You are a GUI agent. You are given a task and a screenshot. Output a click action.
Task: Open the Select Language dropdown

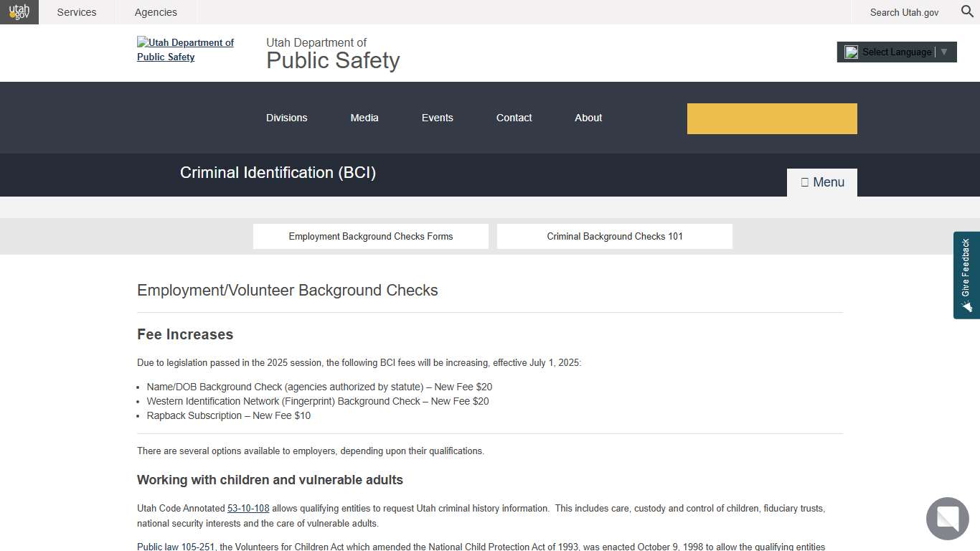896,52
